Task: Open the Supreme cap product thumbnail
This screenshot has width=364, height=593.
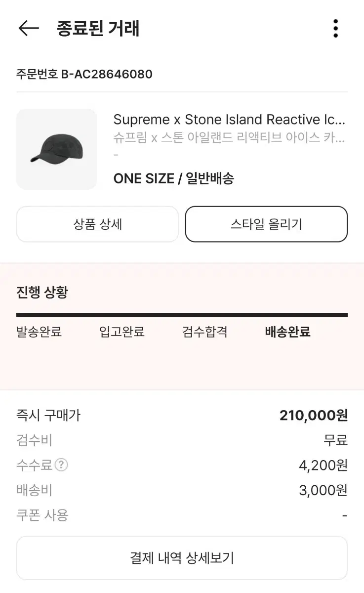Action: click(56, 149)
